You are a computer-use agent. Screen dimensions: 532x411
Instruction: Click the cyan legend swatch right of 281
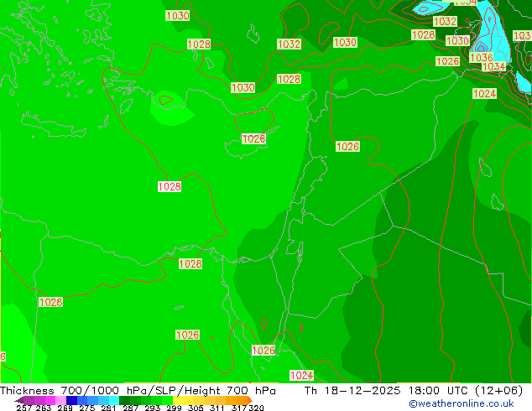[114, 400]
